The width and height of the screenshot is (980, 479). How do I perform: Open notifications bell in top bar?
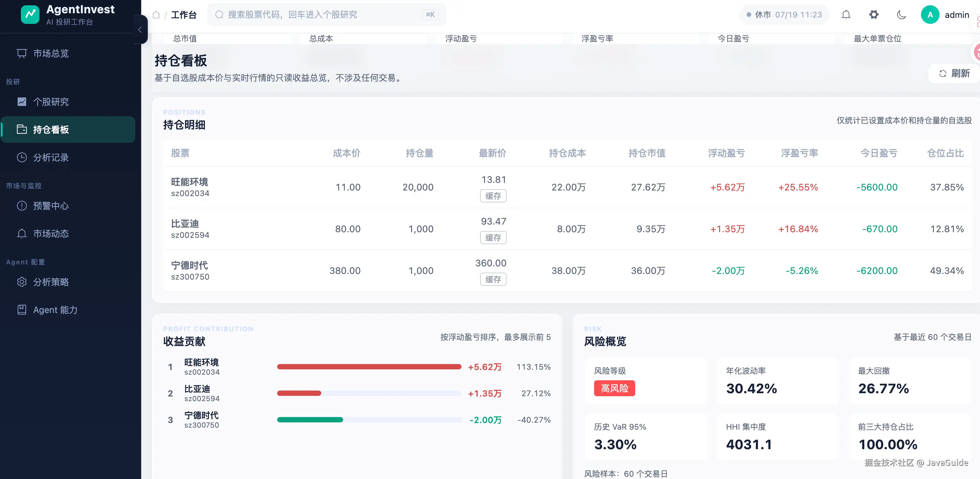[846, 15]
